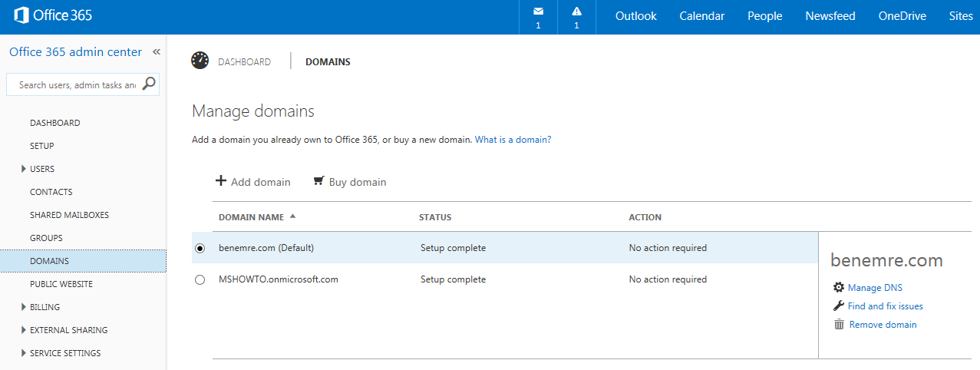This screenshot has width=980, height=370.
Task: Open Calendar from the top bar
Action: (702, 16)
